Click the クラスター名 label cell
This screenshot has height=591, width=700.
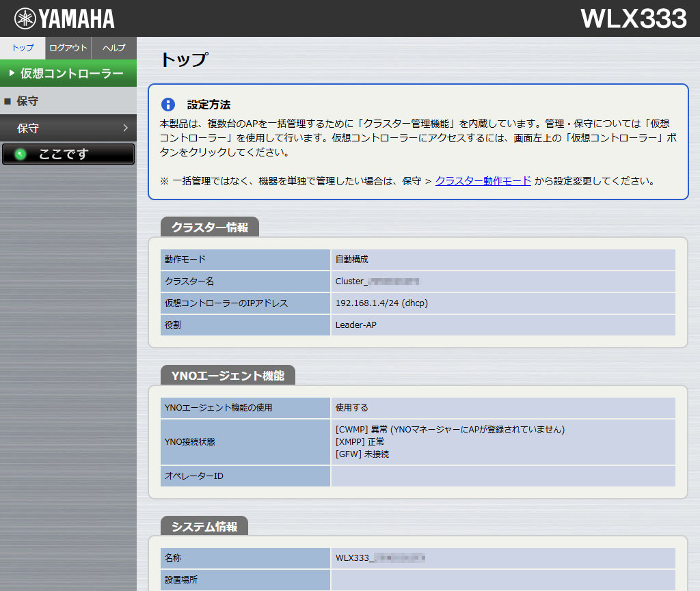coord(245,281)
